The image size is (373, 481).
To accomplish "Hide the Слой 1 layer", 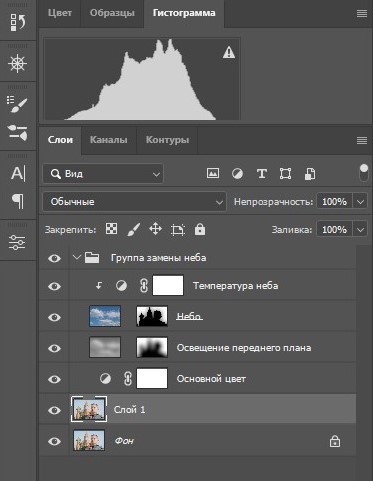I will 54,410.
